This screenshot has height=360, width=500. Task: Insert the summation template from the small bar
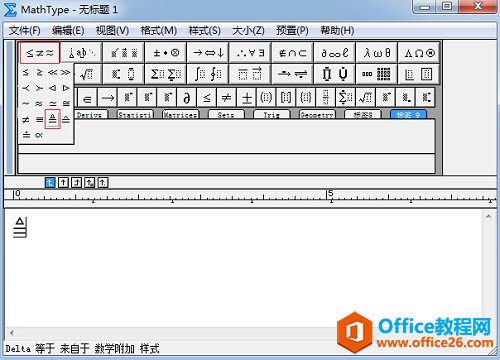click(345, 98)
